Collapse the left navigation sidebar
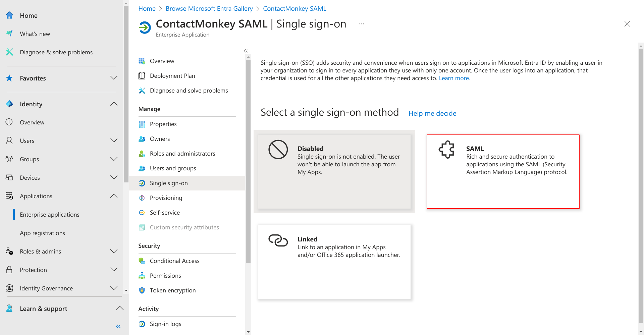 click(x=118, y=326)
